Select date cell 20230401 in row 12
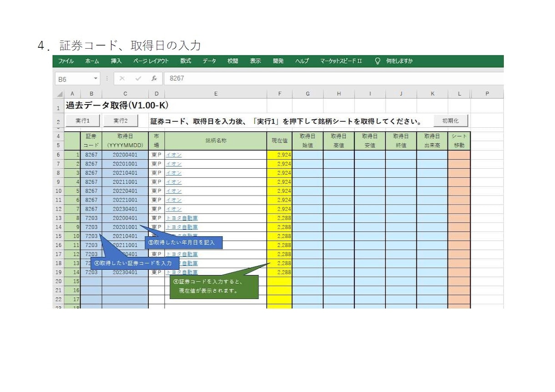The height and width of the screenshot is (392, 555). [125, 209]
